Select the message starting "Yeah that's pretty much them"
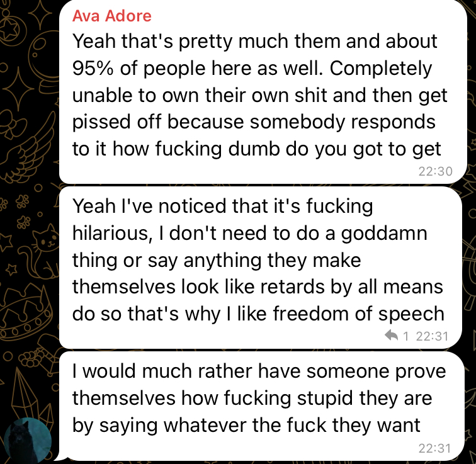The height and width of the screenshot is (464, 476). pos(263,92)
